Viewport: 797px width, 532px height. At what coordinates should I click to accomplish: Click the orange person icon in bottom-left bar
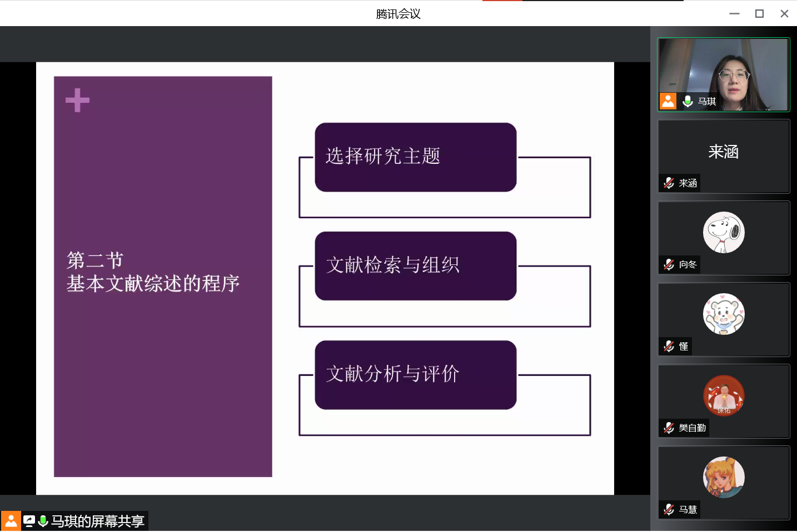(11, 521)
